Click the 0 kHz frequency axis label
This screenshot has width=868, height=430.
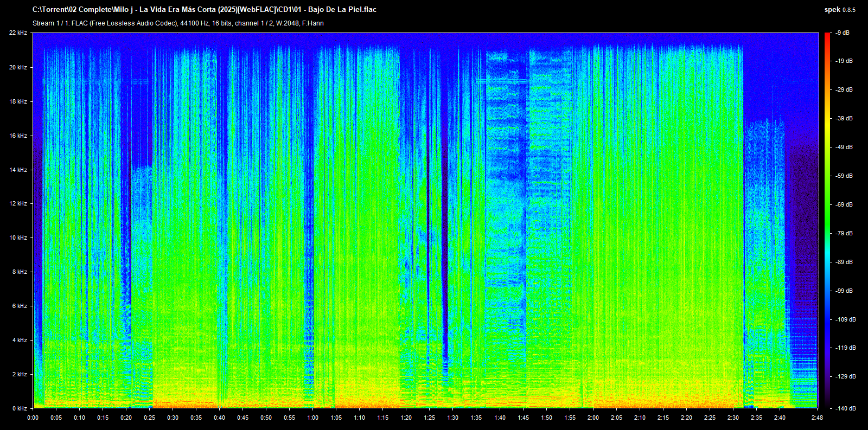click(19, 408)
